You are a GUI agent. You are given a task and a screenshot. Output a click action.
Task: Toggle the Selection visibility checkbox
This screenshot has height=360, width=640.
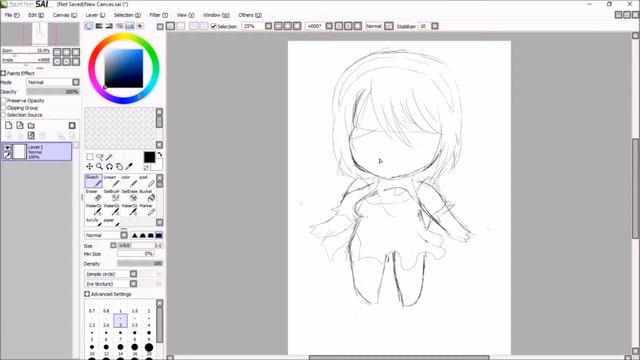pos(213,27)
